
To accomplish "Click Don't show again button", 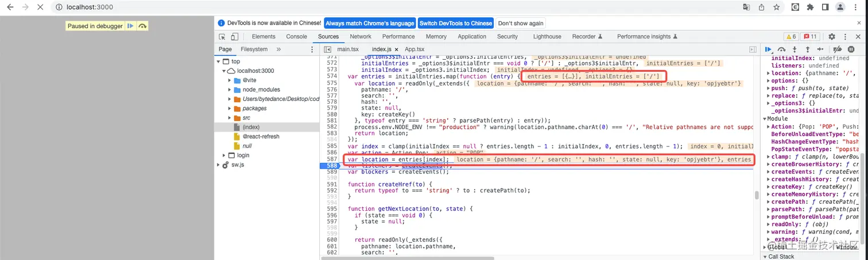I will click(520, 23).
